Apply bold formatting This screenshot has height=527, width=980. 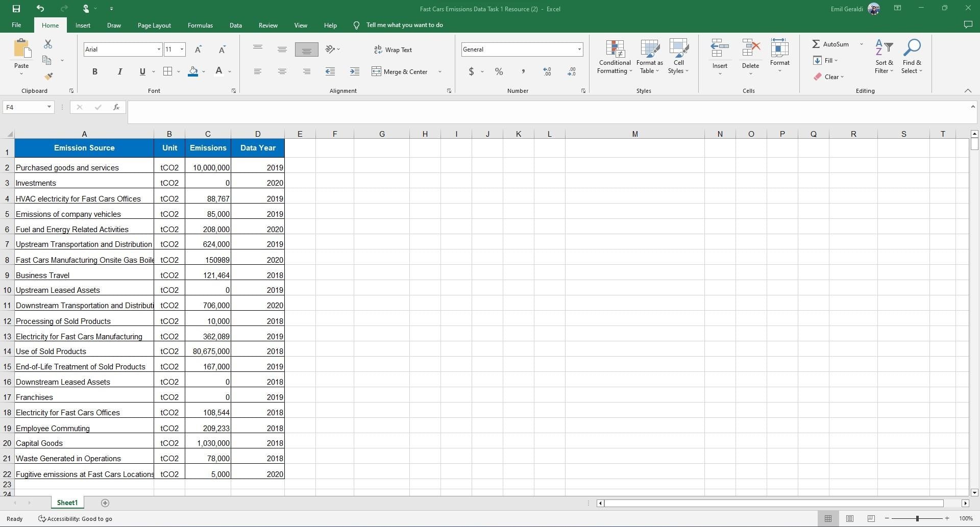tap(94, 71)
